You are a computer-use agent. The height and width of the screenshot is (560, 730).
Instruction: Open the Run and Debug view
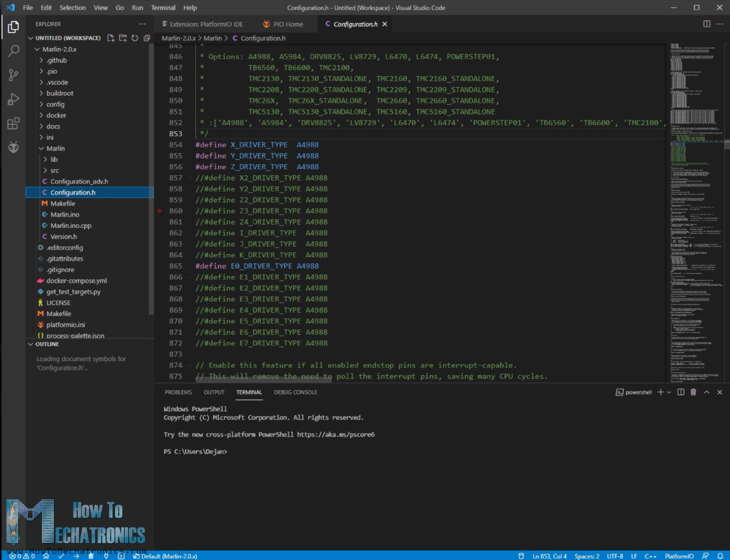point(12,99)
